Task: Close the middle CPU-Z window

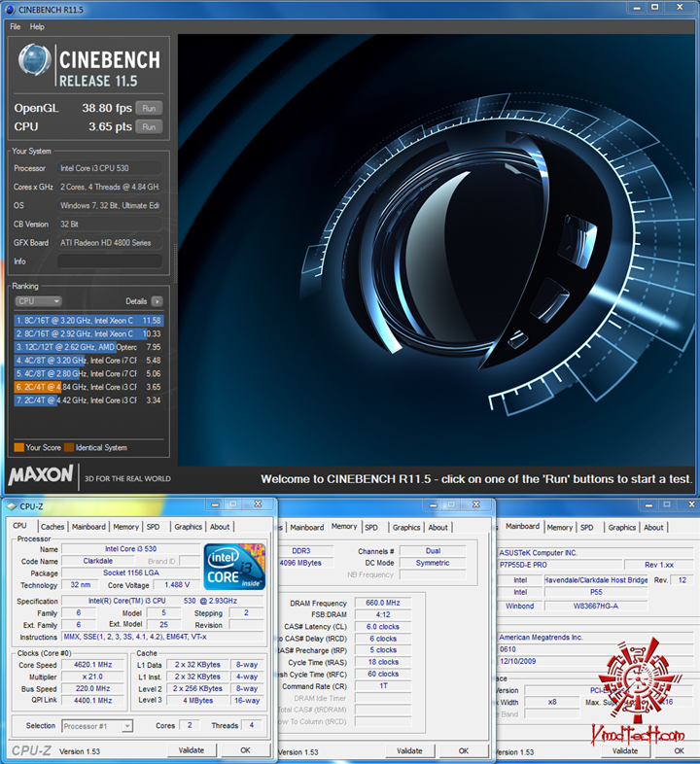Action: (476, 504)
